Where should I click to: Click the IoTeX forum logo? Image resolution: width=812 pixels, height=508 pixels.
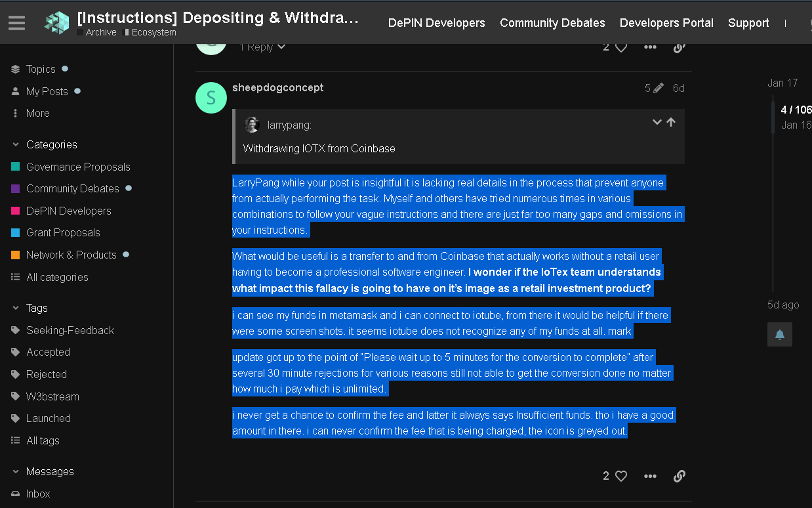click(x=56, y=22)
